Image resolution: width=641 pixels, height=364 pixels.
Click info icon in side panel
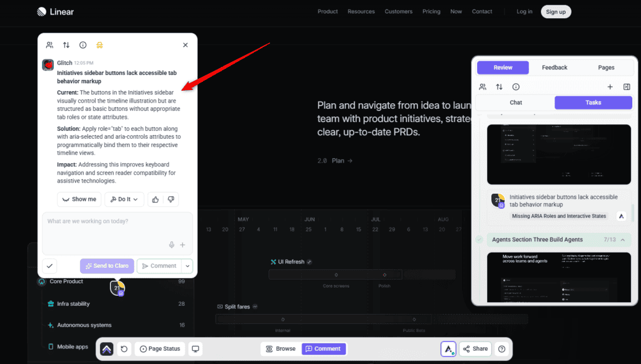pyautogui.click(x=516, y=87)
